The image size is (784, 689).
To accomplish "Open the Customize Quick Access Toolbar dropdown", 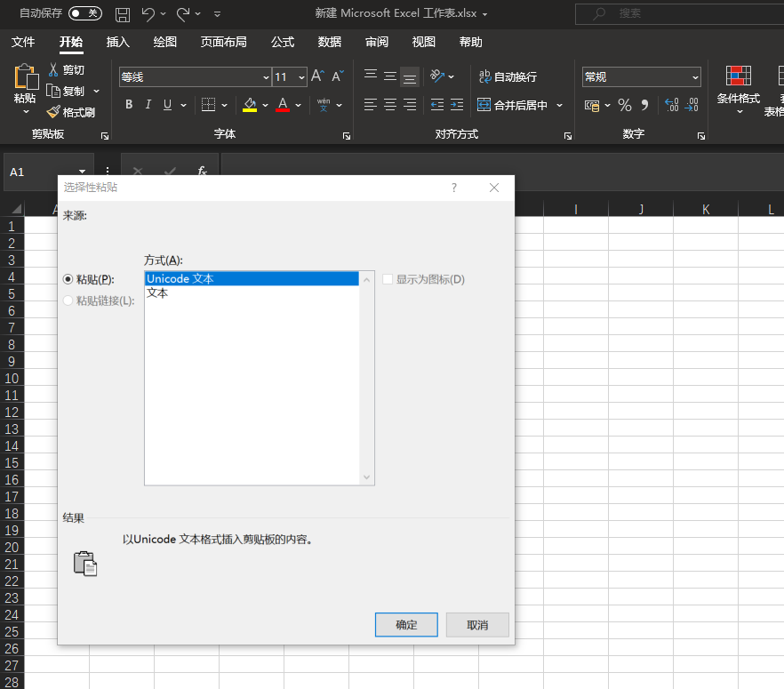I will [x=217, y=14].
